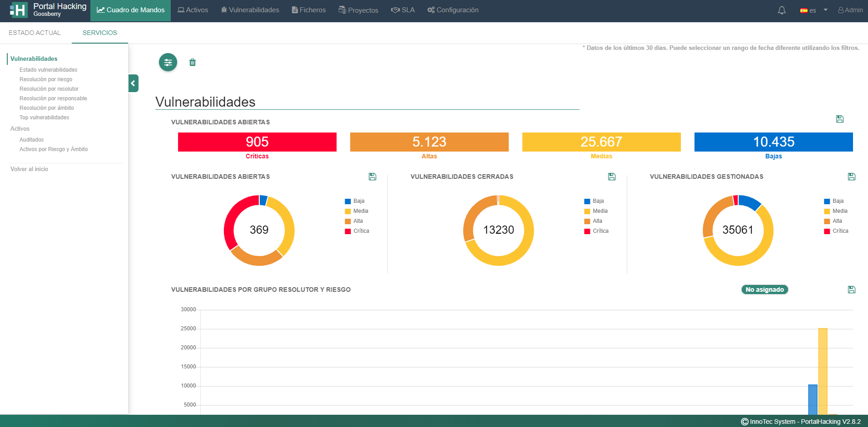Click the red 905 Críticas box
Viewport: 868px width, 427px height.
(257, 142)
